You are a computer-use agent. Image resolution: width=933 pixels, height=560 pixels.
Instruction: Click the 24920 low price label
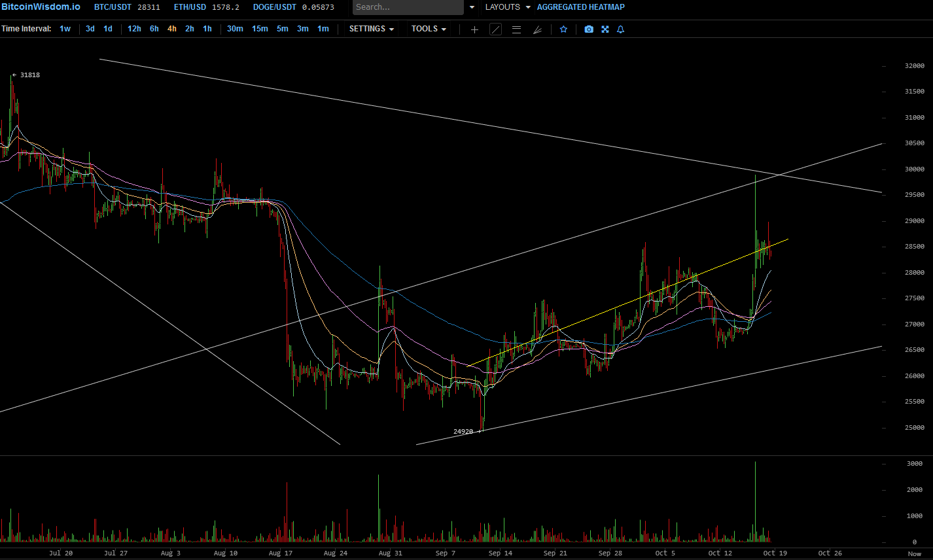(463, 432)
